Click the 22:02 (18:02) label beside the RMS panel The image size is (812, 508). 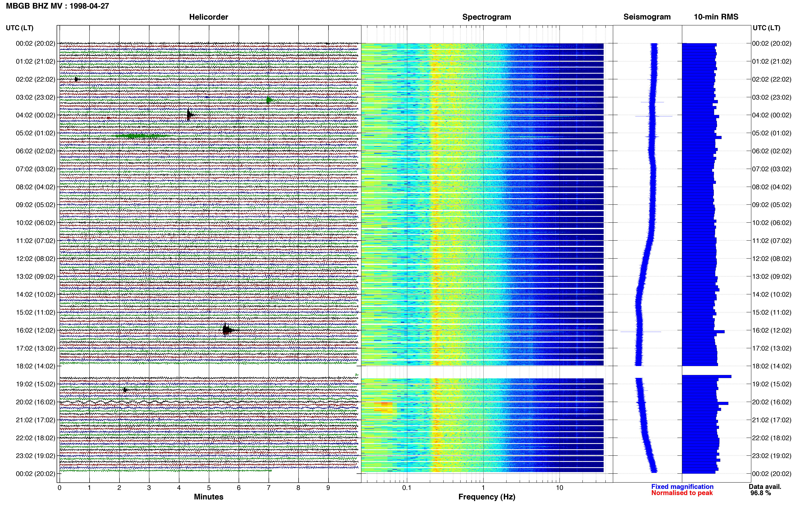tap(771, 438)
